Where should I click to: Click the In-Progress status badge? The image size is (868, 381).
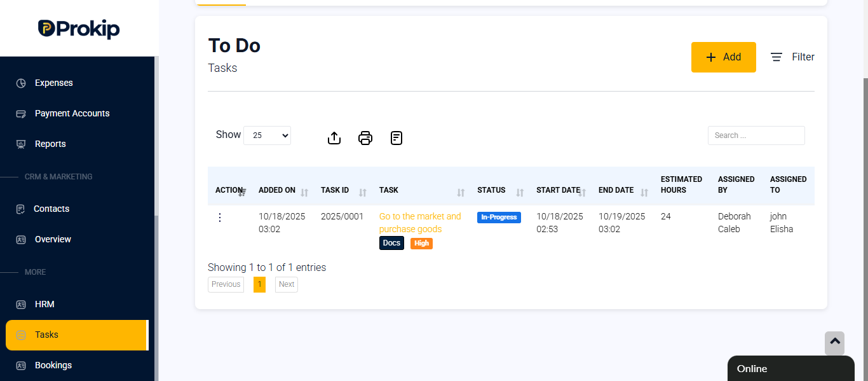pyautogui.click(x=499, y=217)
